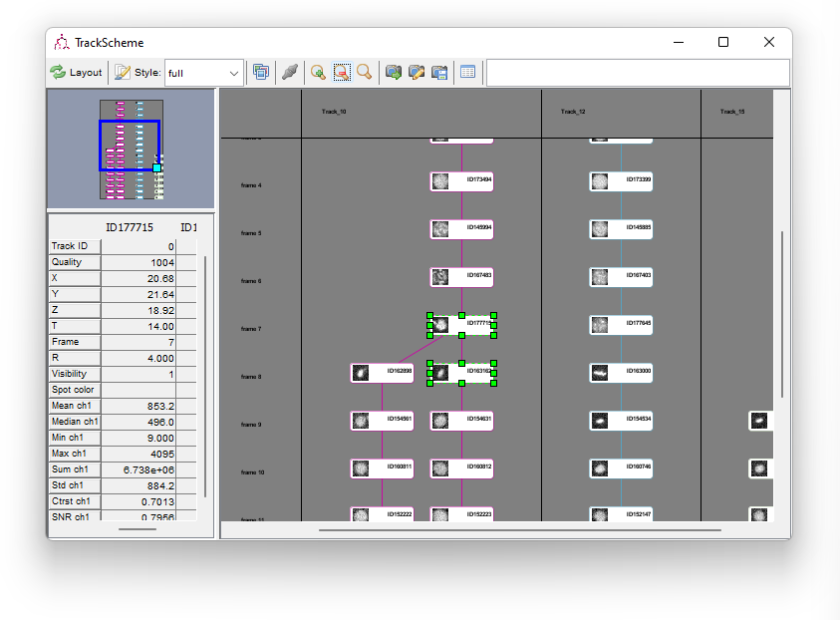Click the Sum ch1 value 6.738e+06
840x620 pixels.
139,469
